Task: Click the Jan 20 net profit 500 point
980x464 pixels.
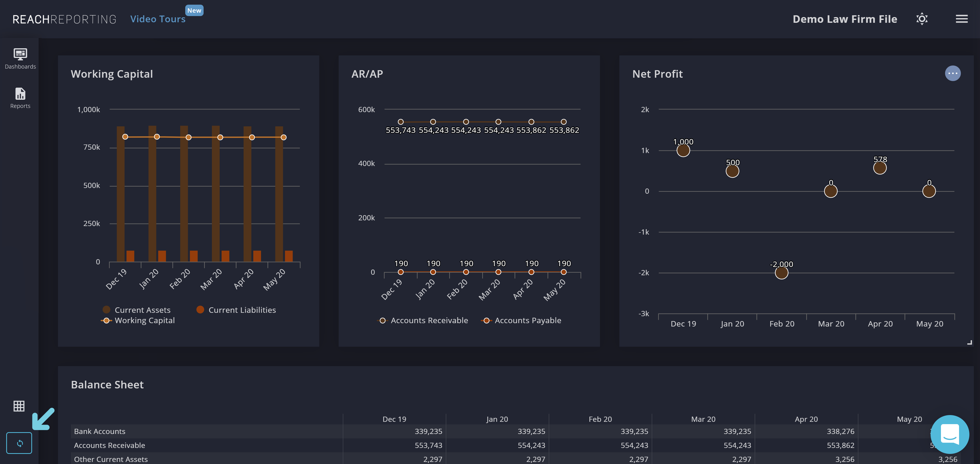Action: 732,171
